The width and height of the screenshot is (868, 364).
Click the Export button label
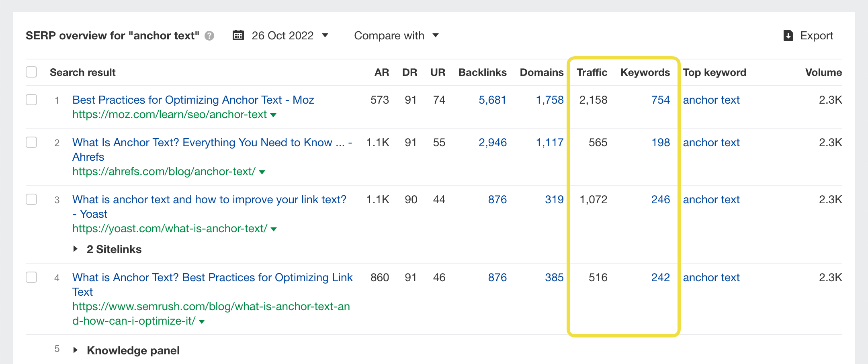tap(817, 36)
